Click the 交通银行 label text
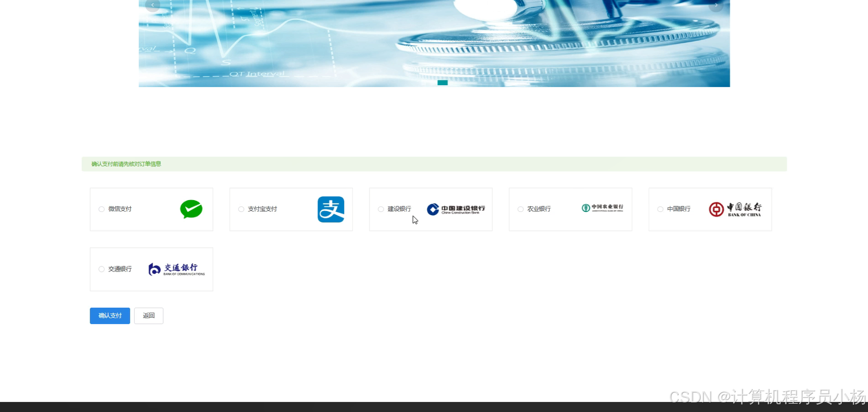The width and height of the screenshot is (868, 412). click(120, 269)
